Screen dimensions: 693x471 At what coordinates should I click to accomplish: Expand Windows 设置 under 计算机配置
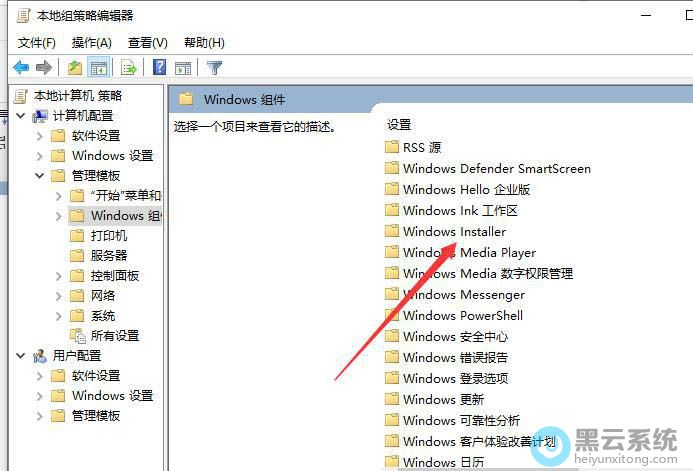[40, 156]
